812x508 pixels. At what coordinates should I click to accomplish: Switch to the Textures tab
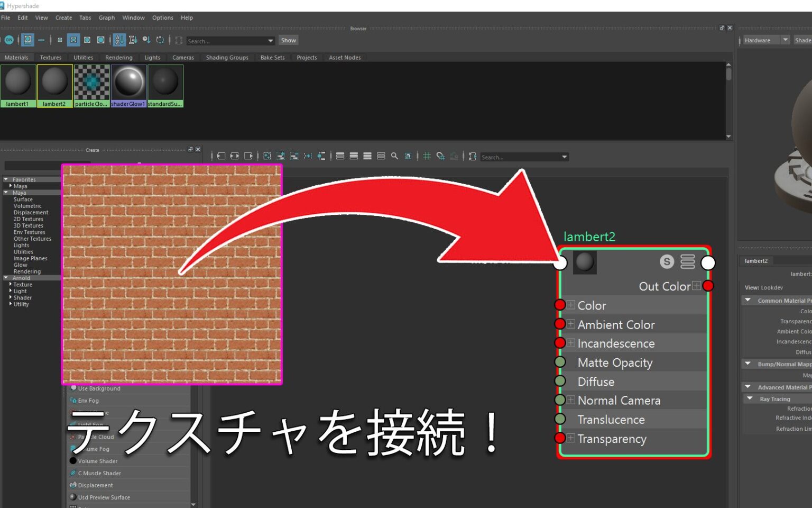click(51, 57)
